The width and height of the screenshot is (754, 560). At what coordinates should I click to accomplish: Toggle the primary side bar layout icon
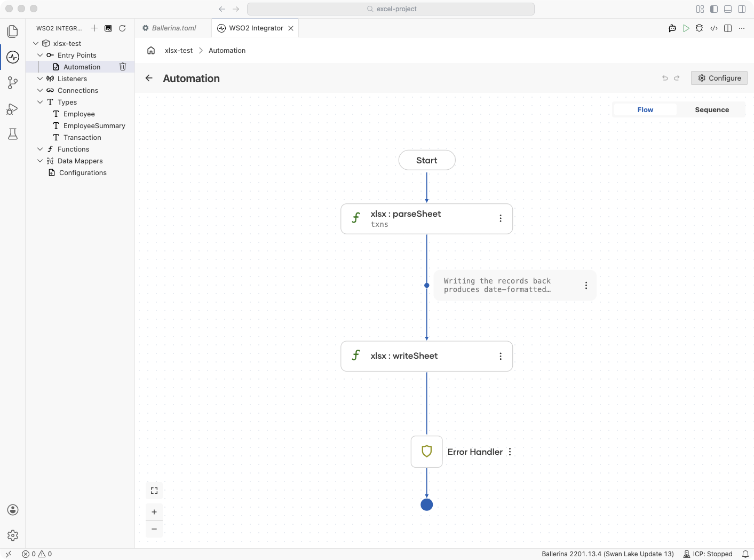714,9
